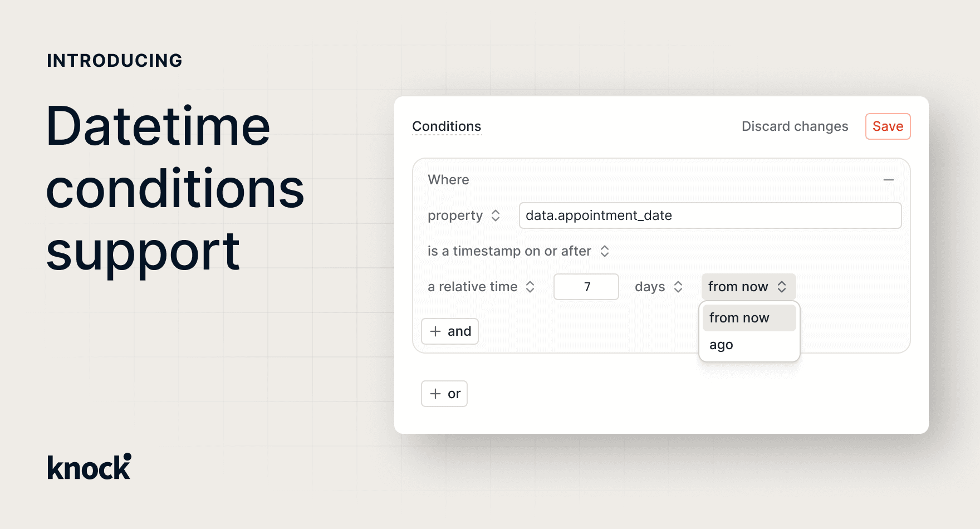The height and width of the screenshot is (529, 980).
Task: Click chevron icon beside 'a relative time'
Action: (x=530, y=287)
